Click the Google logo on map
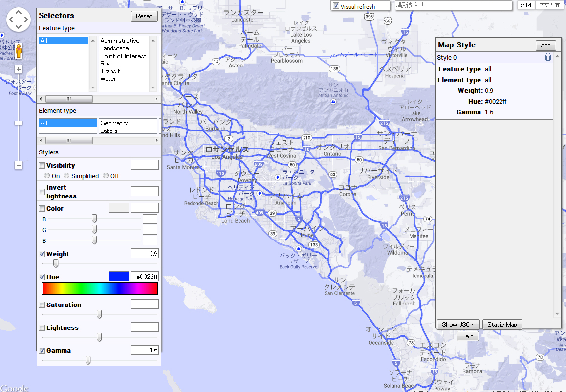This screenshot has width=566, height=392. click(x=15, y=388)
